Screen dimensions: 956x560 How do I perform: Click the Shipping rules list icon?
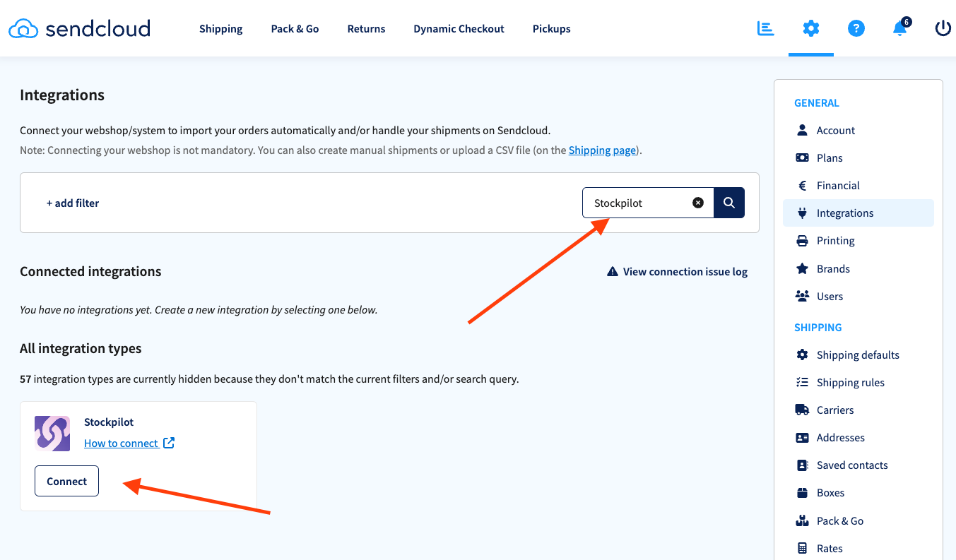(802, 382)
